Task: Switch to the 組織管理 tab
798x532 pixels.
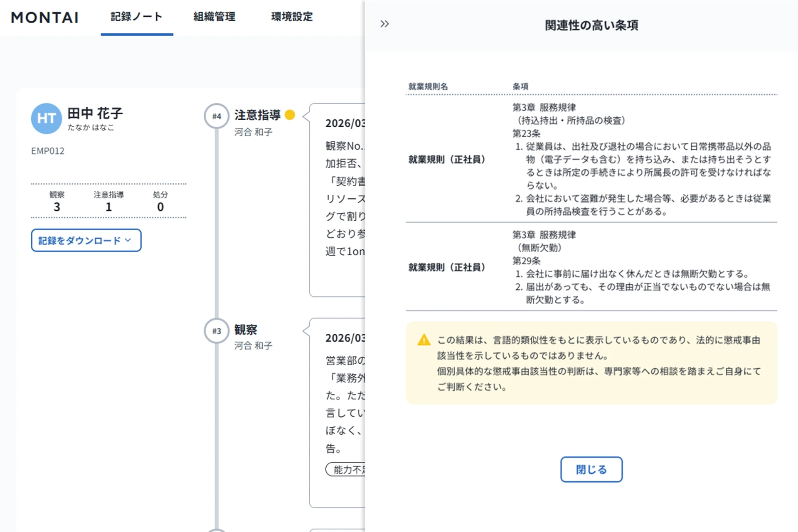Action: point(214,17)
